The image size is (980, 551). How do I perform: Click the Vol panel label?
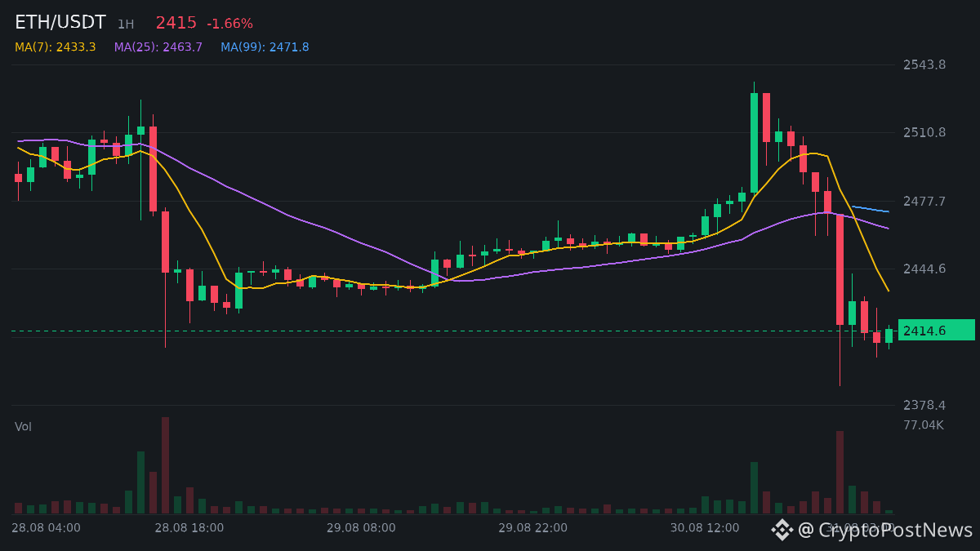(x=23, y=426)
